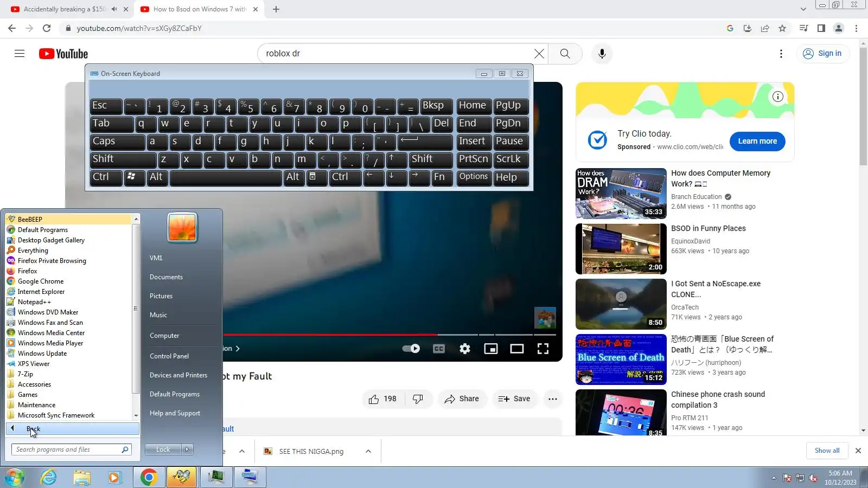Click Search programs and files box
This screenshot has height=488, width=868.
(71, 450)
